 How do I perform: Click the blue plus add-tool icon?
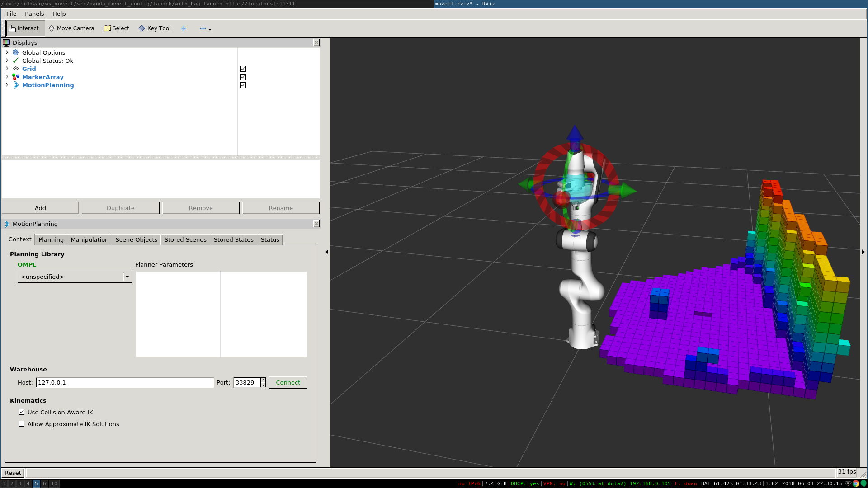tap(184, 28)
